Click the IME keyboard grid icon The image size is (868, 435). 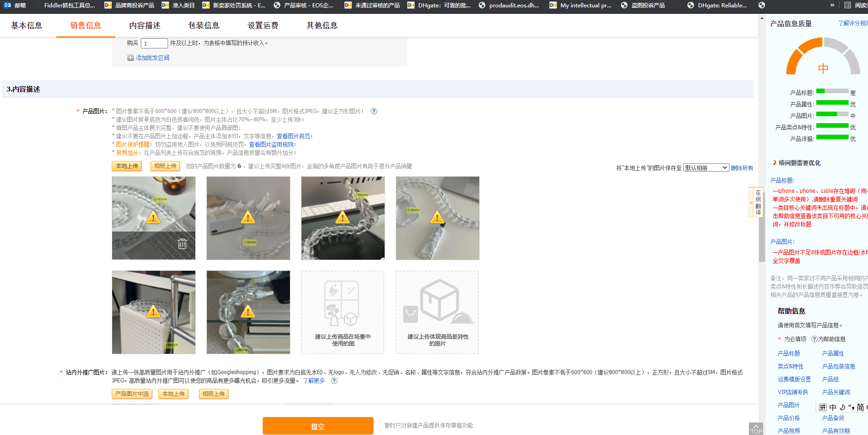[x=823, y=407]
